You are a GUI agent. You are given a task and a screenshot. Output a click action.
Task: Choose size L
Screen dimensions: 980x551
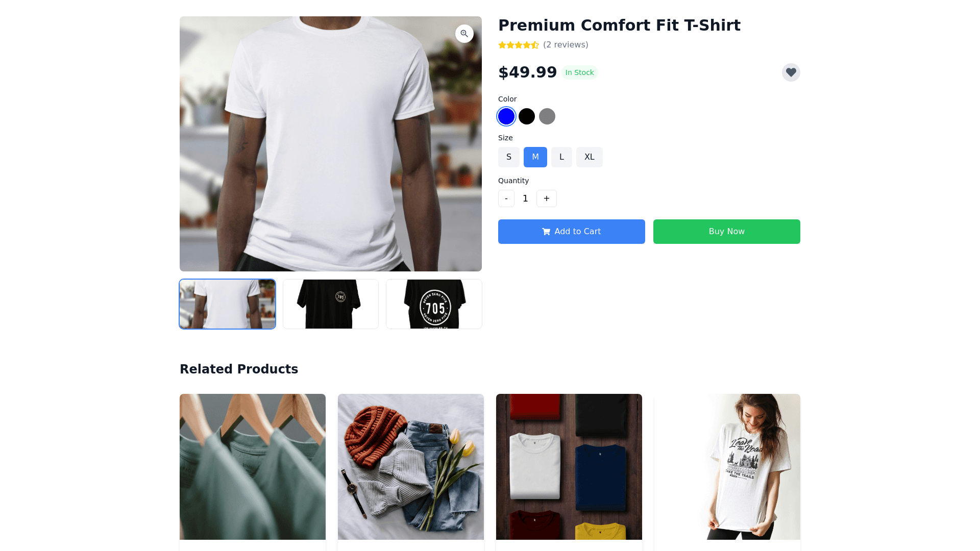coord(561,157)
